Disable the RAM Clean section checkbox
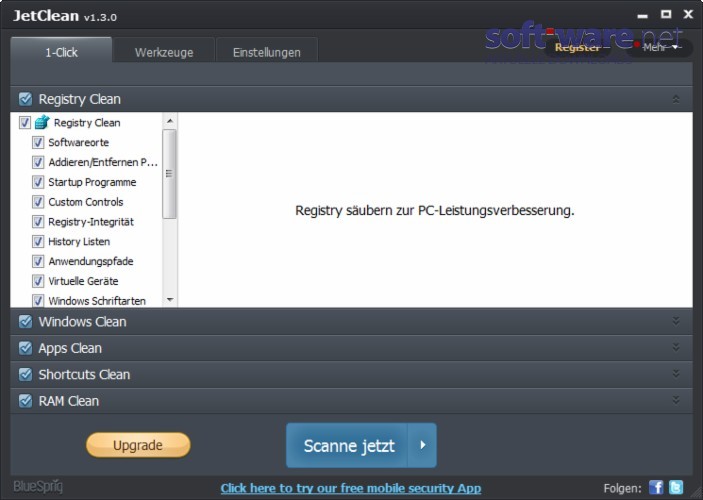 [x=26, y=401]
